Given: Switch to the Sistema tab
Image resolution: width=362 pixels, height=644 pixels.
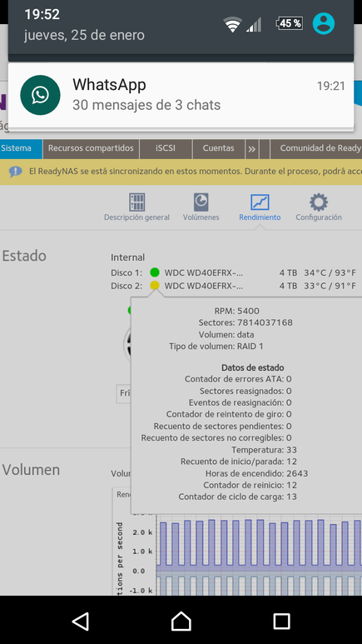Looking at the screenshot, I should click(21, 148).
